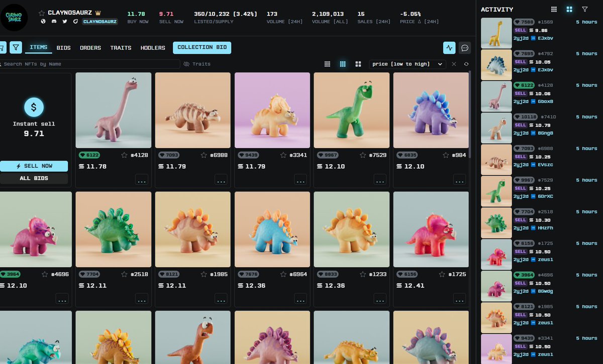603x364 pixels.
Task: Refresh the item listings
Action: (466, 64)
